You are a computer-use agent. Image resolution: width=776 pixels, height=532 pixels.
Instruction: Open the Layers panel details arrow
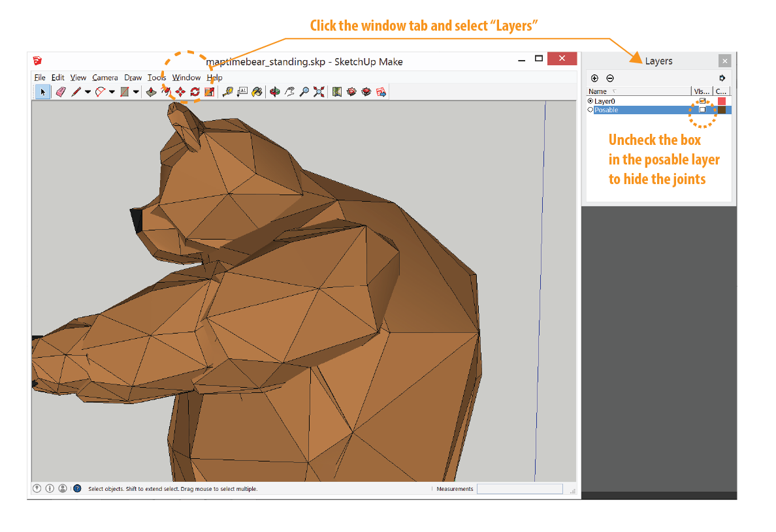(722, 78)
